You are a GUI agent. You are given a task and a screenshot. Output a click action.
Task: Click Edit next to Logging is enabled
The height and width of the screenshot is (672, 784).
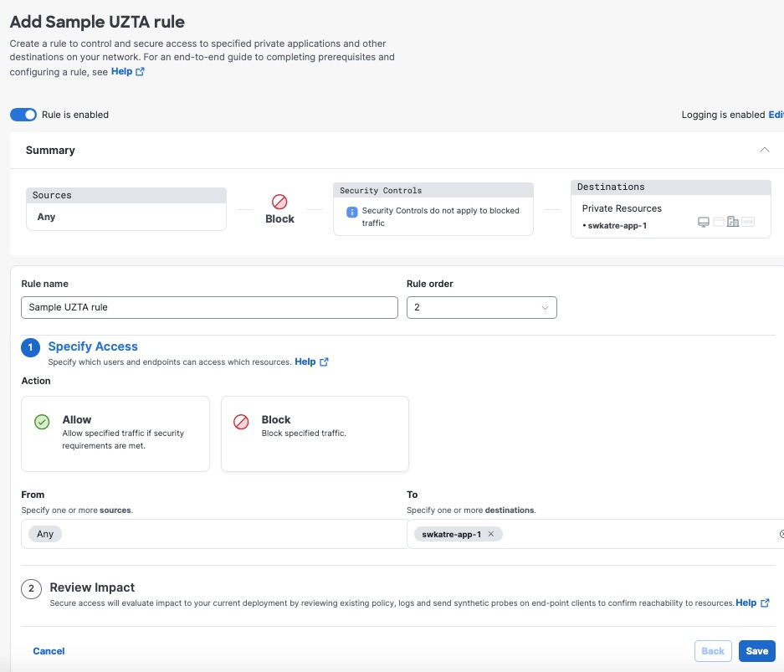pos(776,115)
